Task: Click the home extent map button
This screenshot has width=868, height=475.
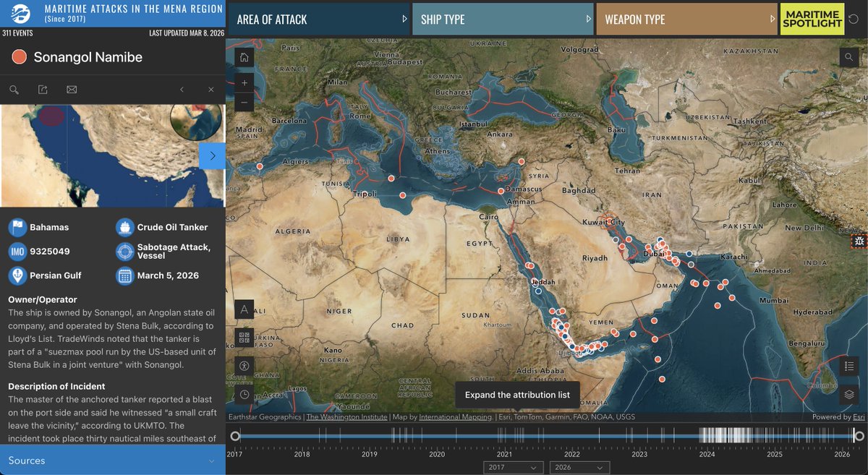Action: (244, 57)
